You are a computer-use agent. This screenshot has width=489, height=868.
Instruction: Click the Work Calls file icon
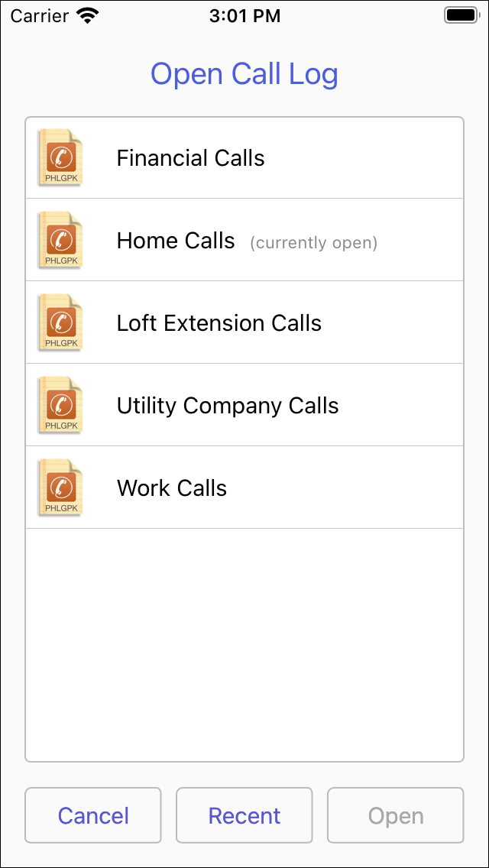click(x=60, y=488)
